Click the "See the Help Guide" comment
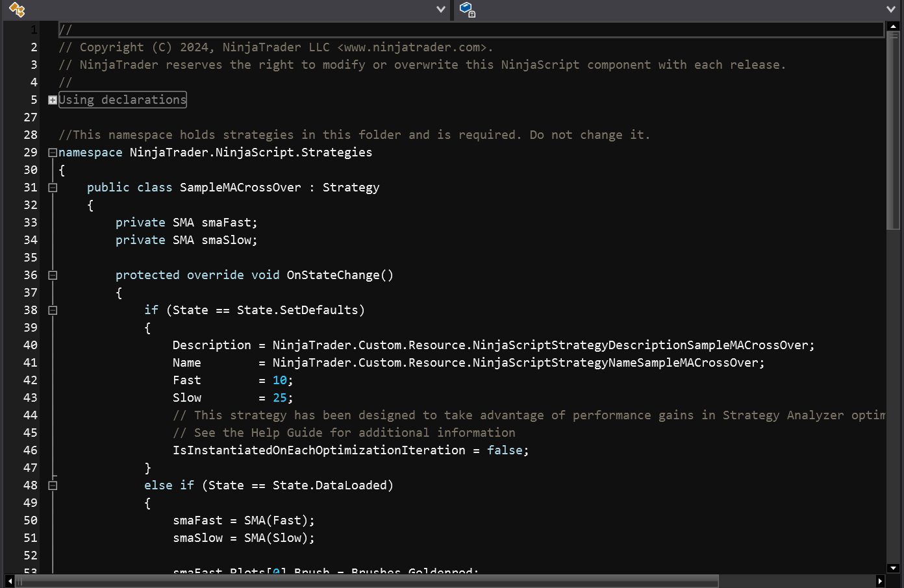This screenshot has height=588, width=904. [x=344, y=433]
